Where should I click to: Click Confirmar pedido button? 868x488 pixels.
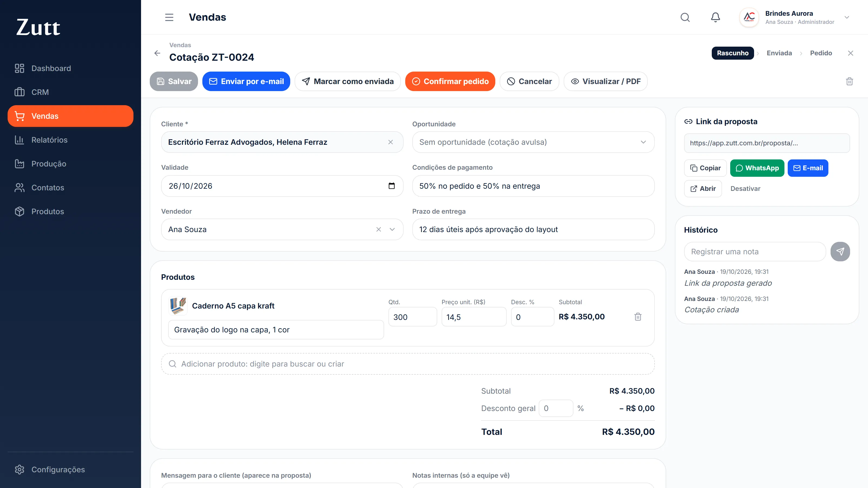point(450,82)
